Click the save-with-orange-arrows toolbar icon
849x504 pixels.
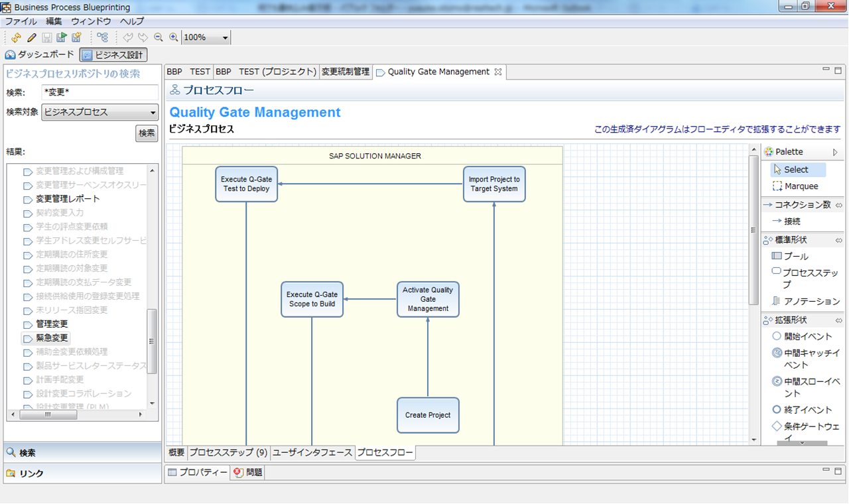[x=77, y=38]
